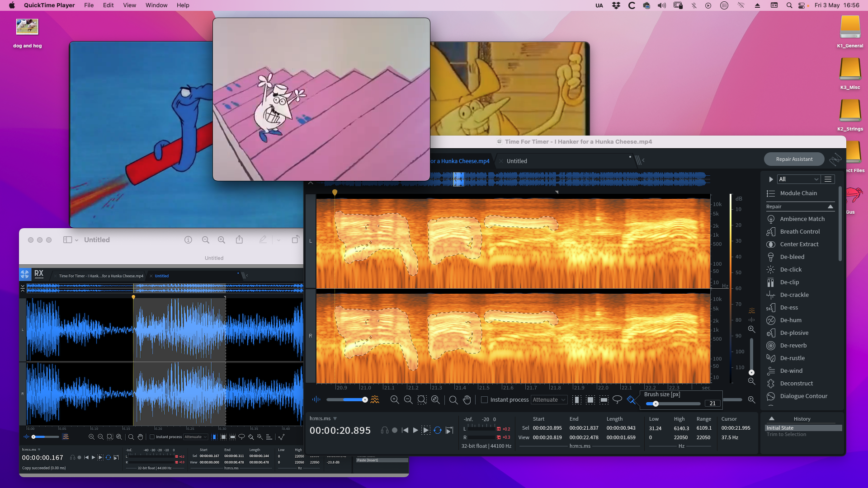
Task: Open the De-click module
Action: (x=791, y=269)
